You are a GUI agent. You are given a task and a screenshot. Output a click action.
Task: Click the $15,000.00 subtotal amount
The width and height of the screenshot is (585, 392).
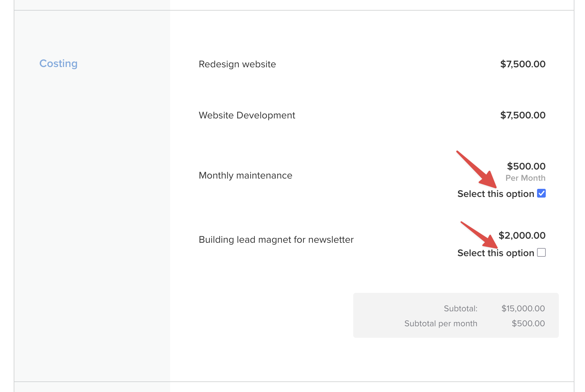(523, 308)
